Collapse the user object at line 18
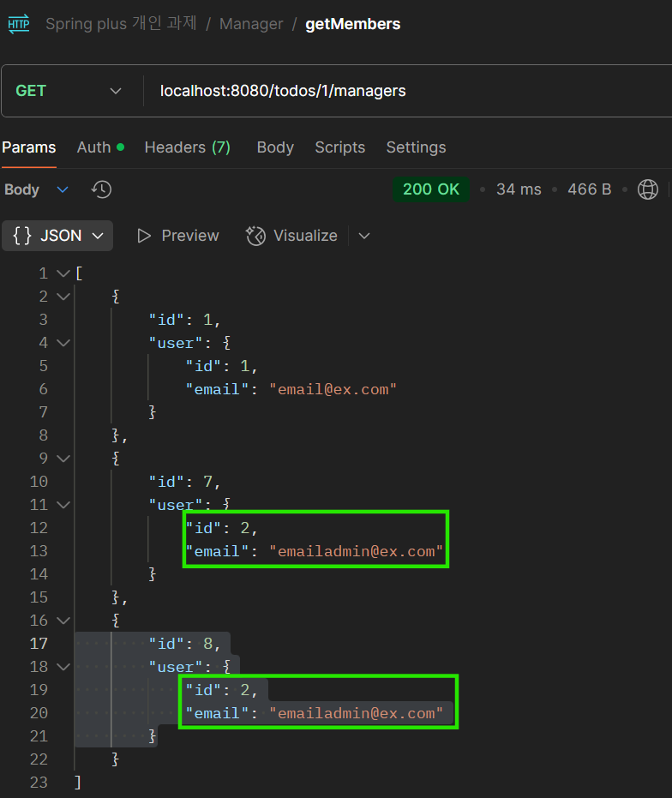 pyautogui.click(x=63, y=666)
